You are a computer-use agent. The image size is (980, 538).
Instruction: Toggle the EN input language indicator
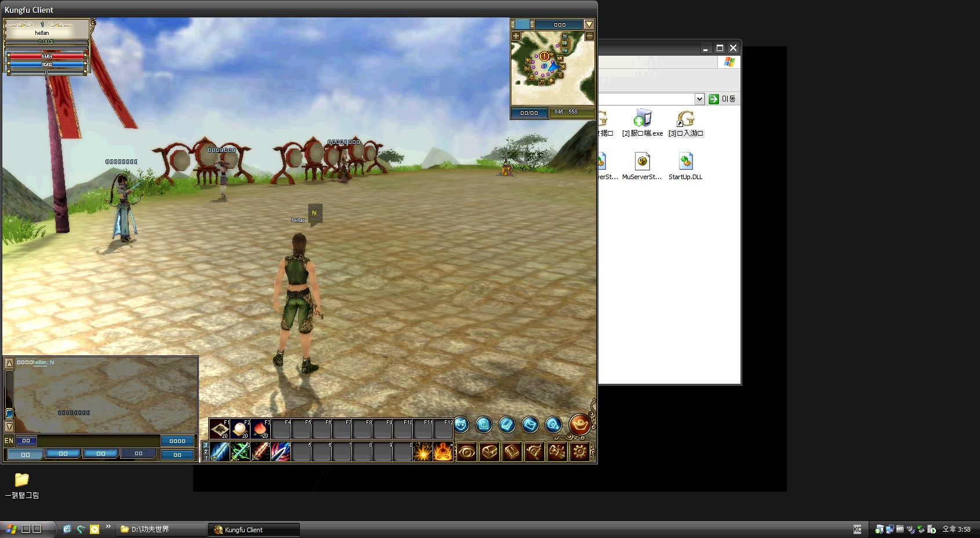coord(9,441)
